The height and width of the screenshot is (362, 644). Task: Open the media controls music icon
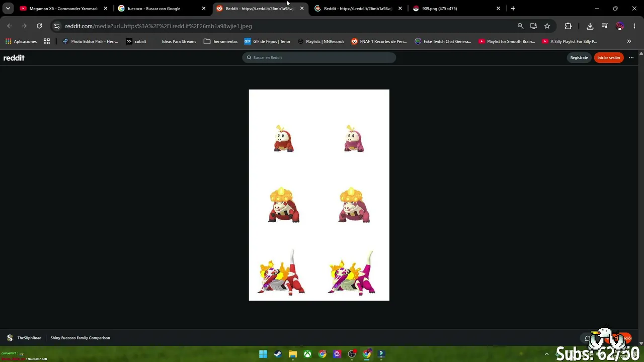tap(605, 26)
